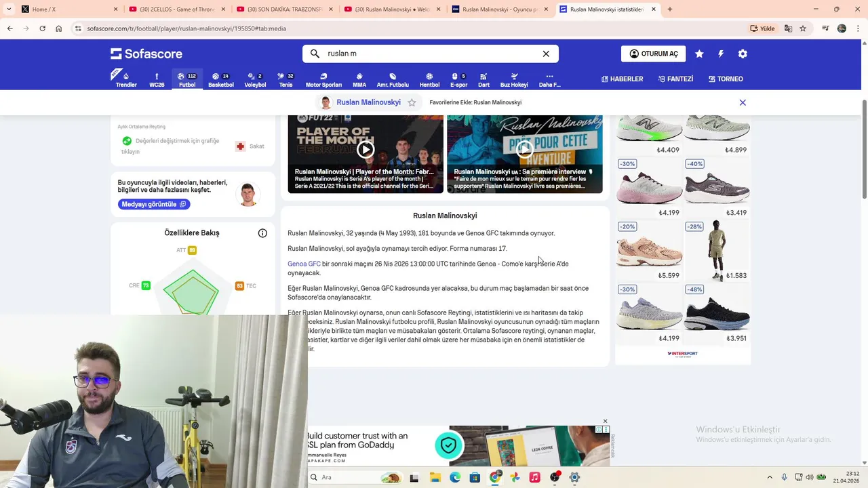Open Microsoft Store from taskbar

(475, 477)
